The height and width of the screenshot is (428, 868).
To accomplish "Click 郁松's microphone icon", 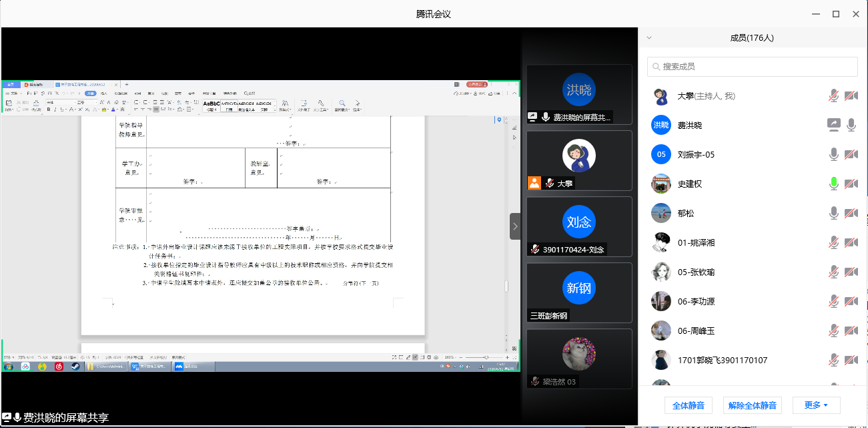I will click(833, 213).
